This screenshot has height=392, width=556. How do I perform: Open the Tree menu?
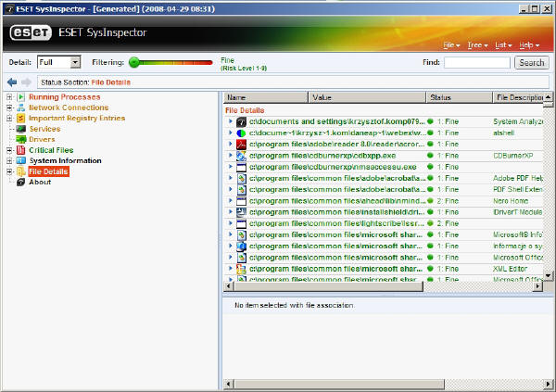pyautogui.click(x=477, y=45)
